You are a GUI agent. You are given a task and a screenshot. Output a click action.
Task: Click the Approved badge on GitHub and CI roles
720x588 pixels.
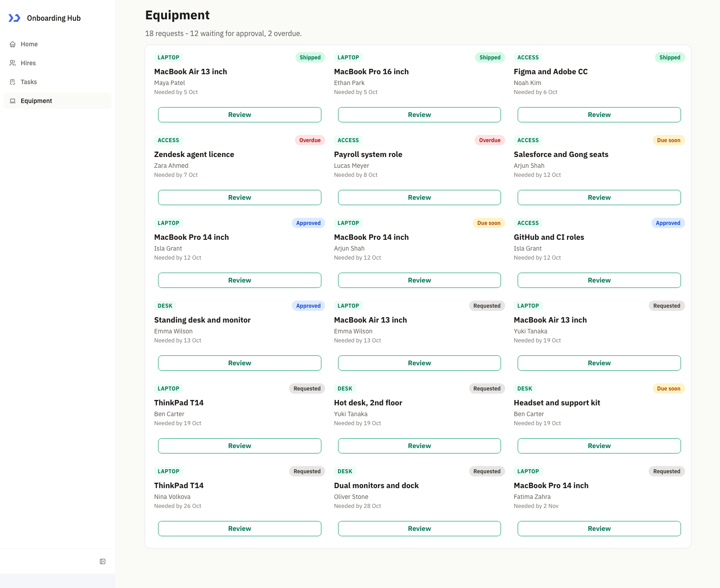pos(668,223)
